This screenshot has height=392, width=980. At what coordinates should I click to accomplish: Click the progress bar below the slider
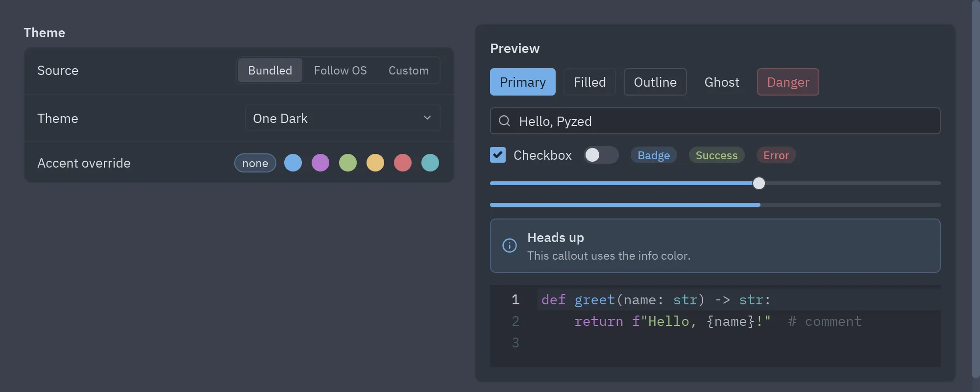(x=715, y=205)
